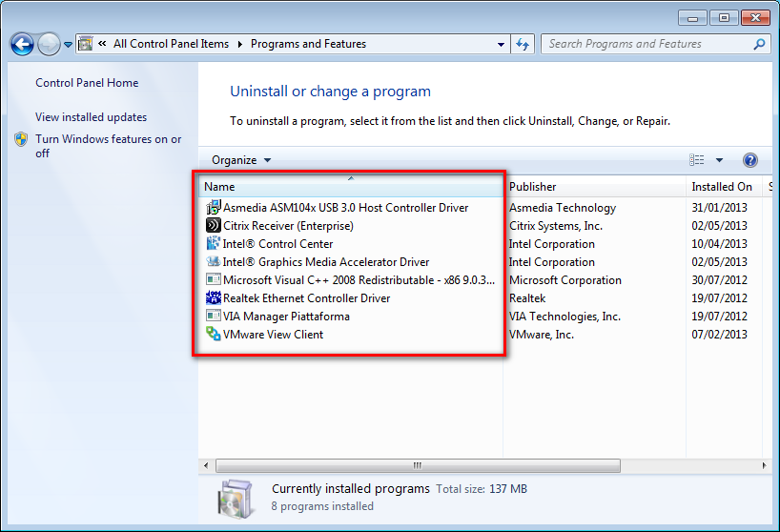Click Turn Windows features on or off

[108, 146]
